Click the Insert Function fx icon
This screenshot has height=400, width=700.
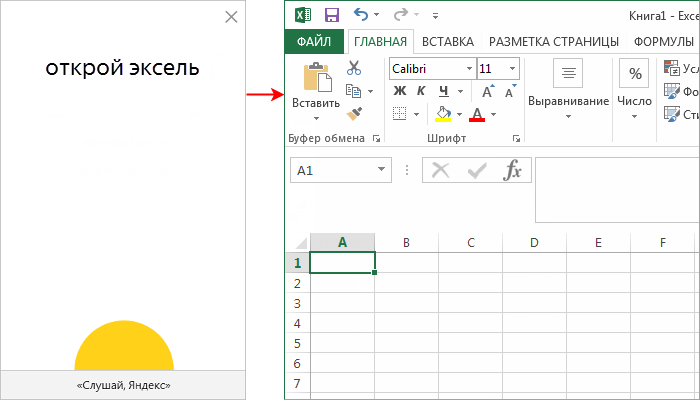pos(512,171)
